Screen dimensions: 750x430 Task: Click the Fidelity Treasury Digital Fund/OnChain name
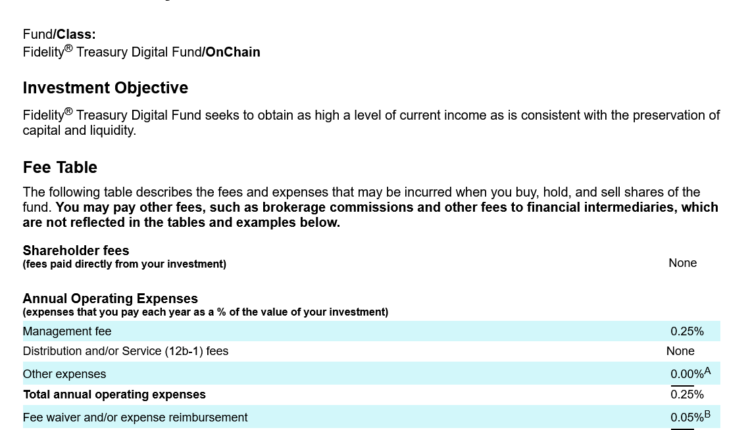141,52
